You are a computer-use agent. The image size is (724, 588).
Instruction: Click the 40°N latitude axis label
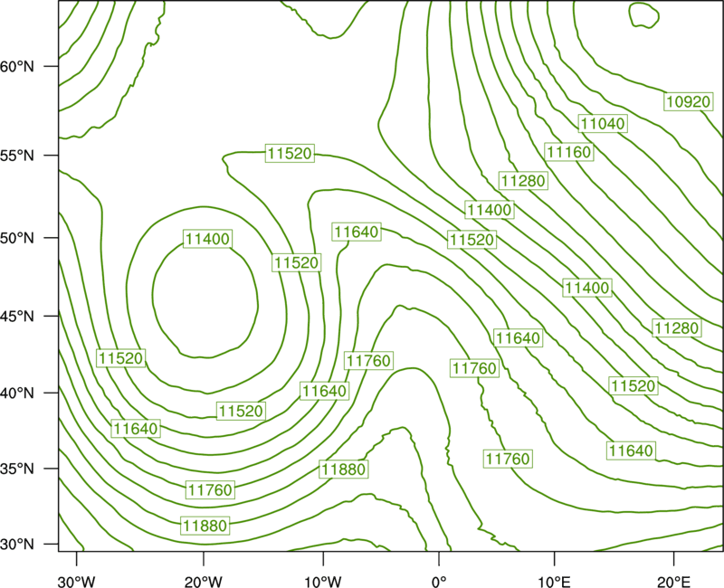17,393
